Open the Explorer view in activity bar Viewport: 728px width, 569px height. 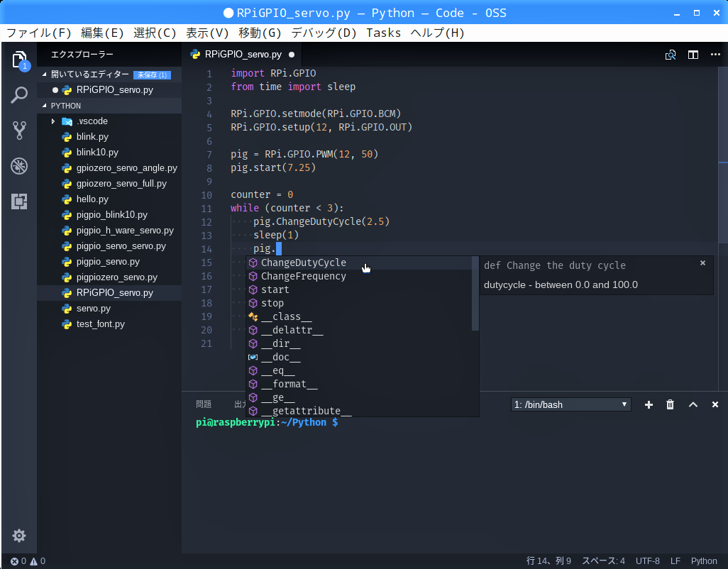[x=19, y=60]
